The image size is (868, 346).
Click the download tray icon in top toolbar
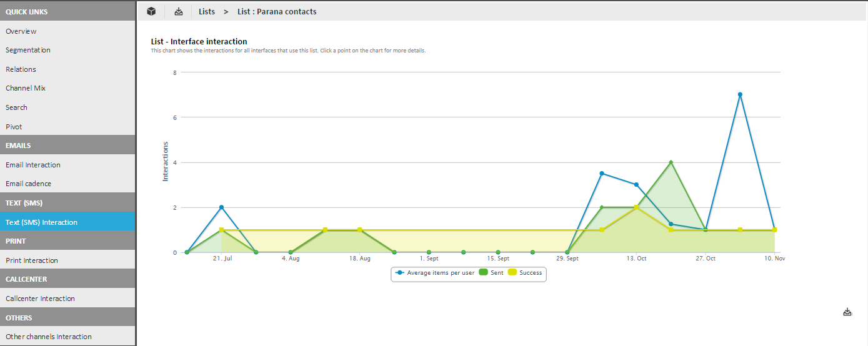coord(179,11)
